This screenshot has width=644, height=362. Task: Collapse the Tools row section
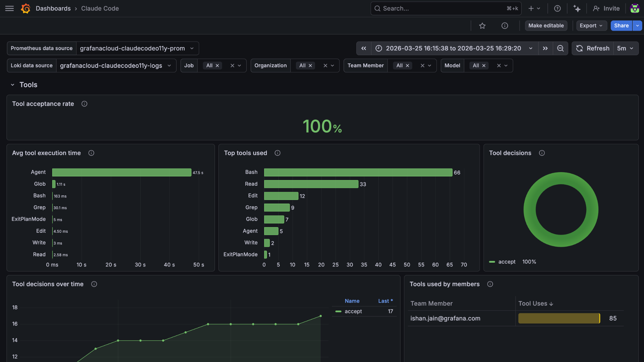(x=12, y=85)
